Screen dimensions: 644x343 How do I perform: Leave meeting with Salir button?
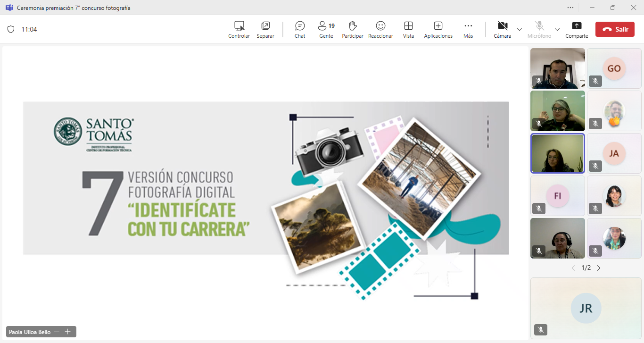(615, 29)
